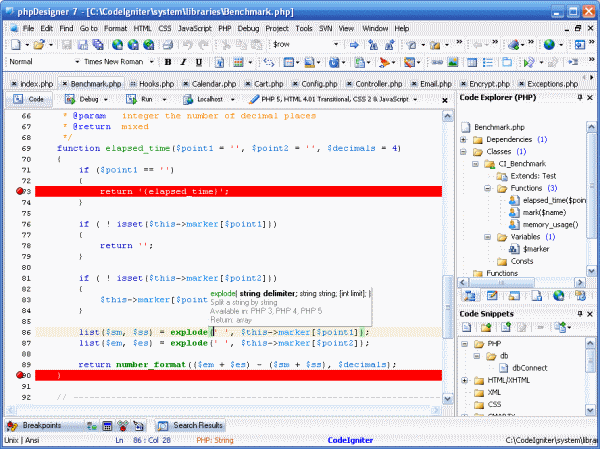Click the Code Explorer horizontal scrollbar
600x449 pixels.
(501, 283)
